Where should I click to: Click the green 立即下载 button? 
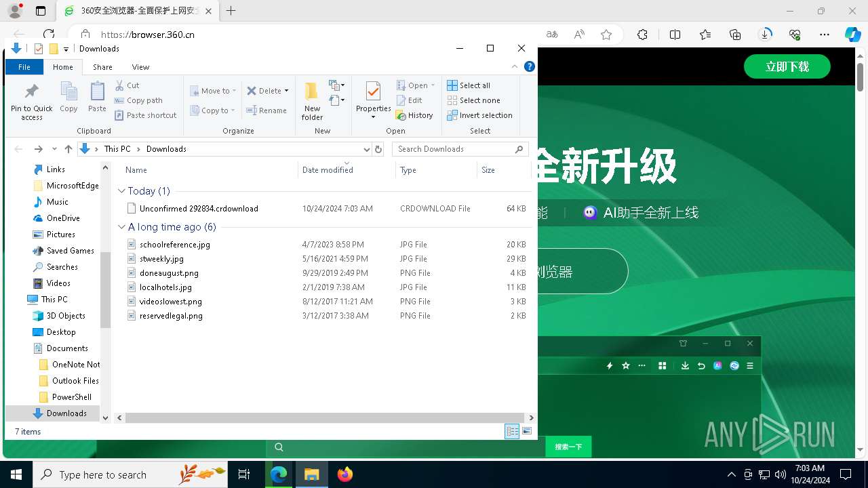pyautogui.click(x=787, y=66)
